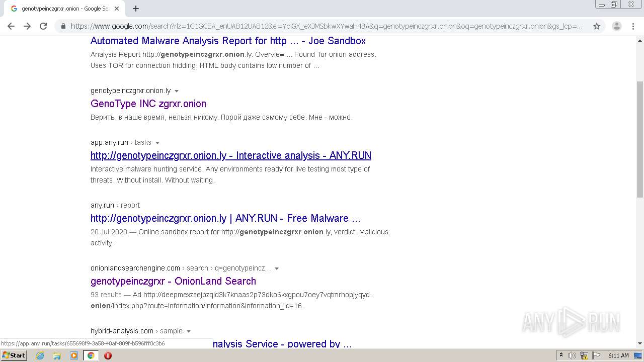Screen dimensions: 644x362
Task: Open Windows Media Player from taskbar
Action: tap(74, 355)
